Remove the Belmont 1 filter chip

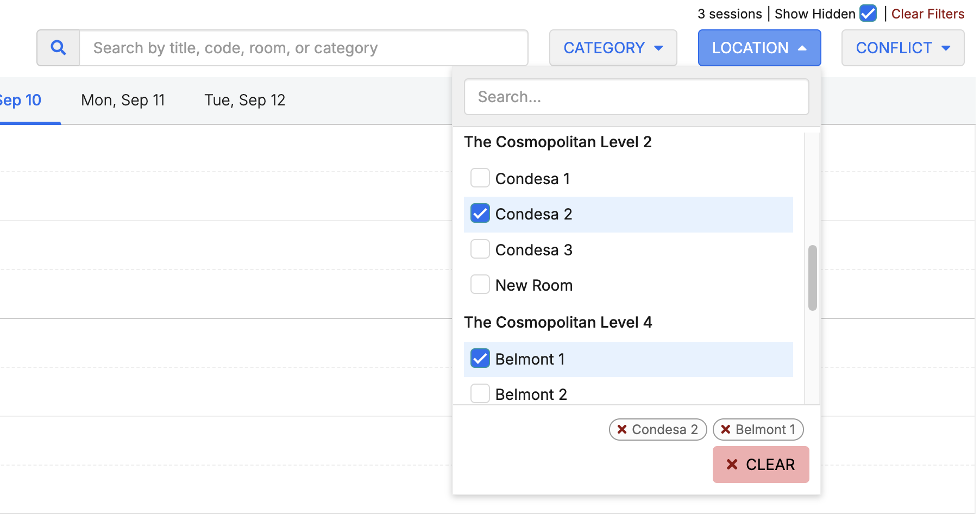click(x=725, y=429)
